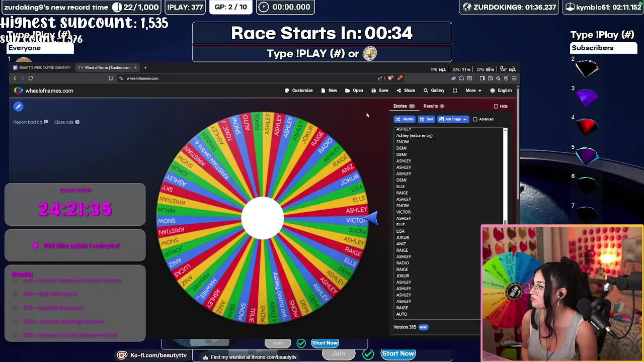The width and height of the screenshot is (644, 362).
Task: Click the AUTO entry in the list
Action: 401,314
